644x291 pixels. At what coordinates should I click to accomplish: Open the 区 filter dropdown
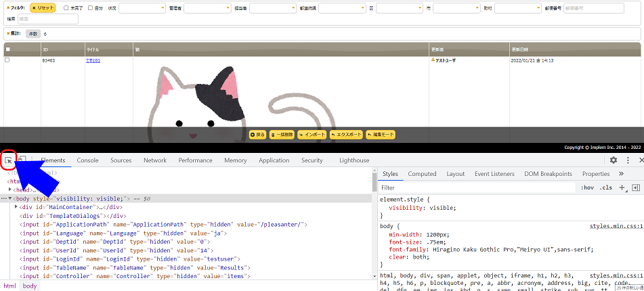(400, 8)
